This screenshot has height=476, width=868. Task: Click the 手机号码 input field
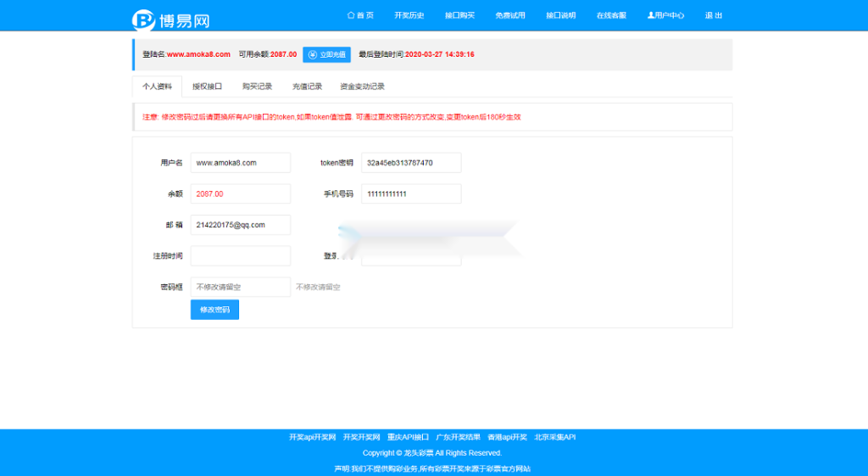411,194
